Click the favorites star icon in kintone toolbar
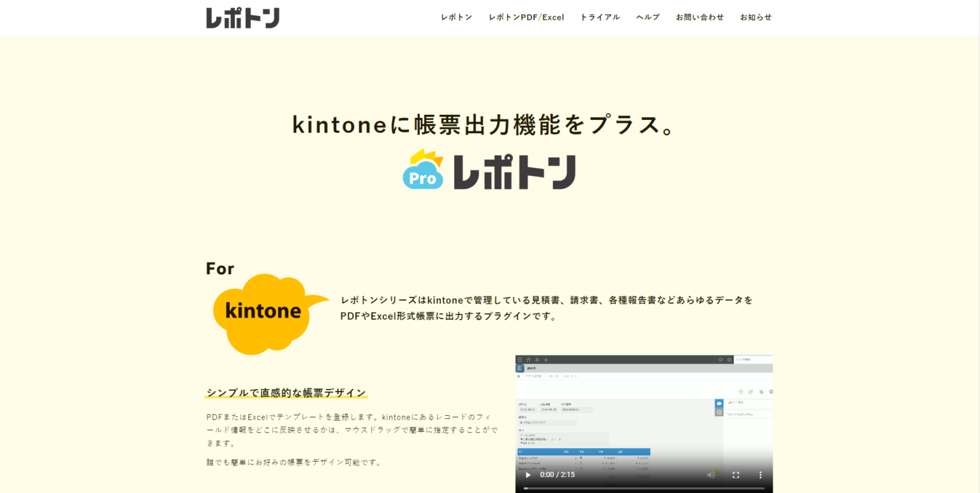 click(x=546, y=360)
